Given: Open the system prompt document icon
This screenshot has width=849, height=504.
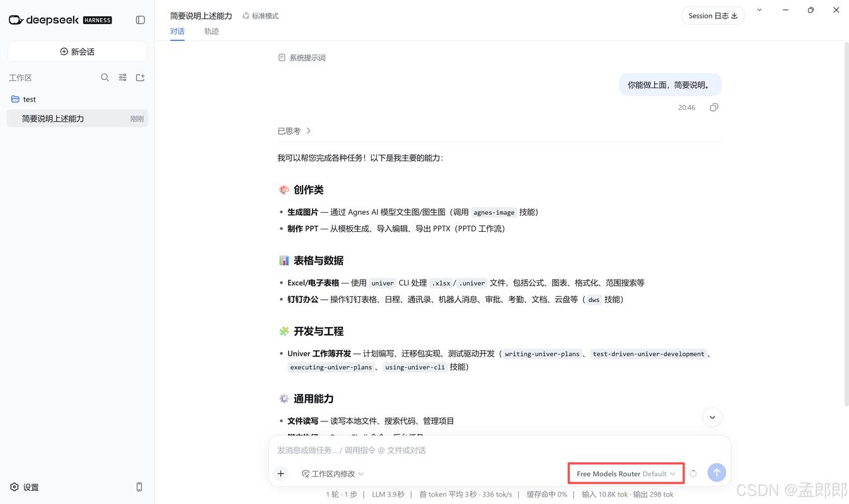Looking at the screenshot, I should [282, 58].
